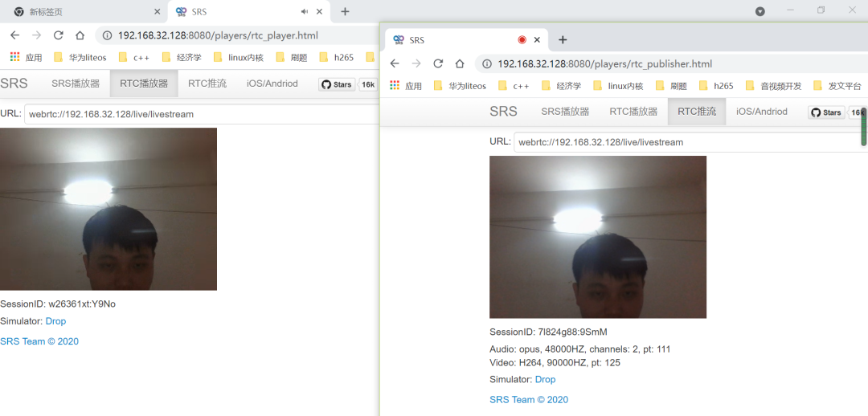
Task: Open apps grid in publisher window bookmarks bar
Action: click(406, 86)
